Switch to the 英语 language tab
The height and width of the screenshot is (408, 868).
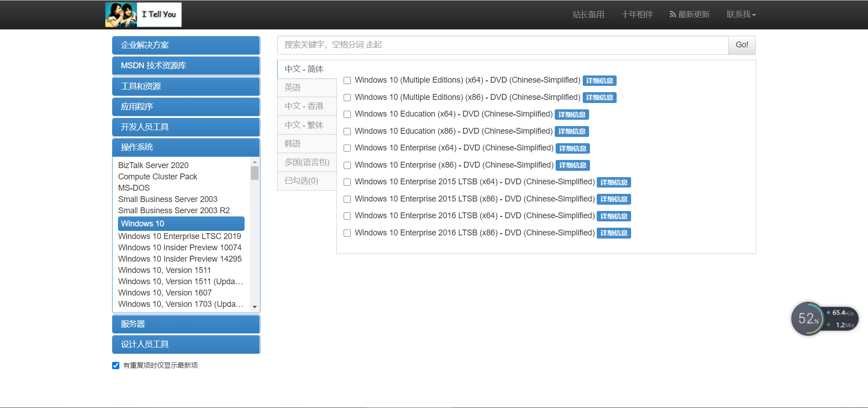click(x=307, y=88)
